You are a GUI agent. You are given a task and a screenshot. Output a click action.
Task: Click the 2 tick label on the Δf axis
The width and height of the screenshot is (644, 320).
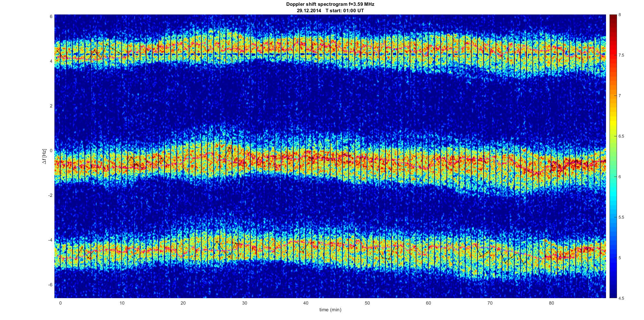coord(51,106)
